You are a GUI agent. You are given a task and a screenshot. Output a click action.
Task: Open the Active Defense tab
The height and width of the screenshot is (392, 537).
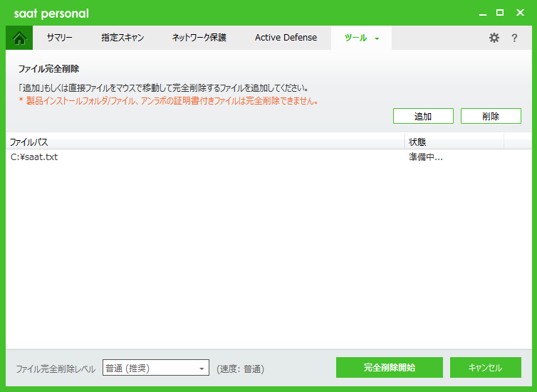286,38
